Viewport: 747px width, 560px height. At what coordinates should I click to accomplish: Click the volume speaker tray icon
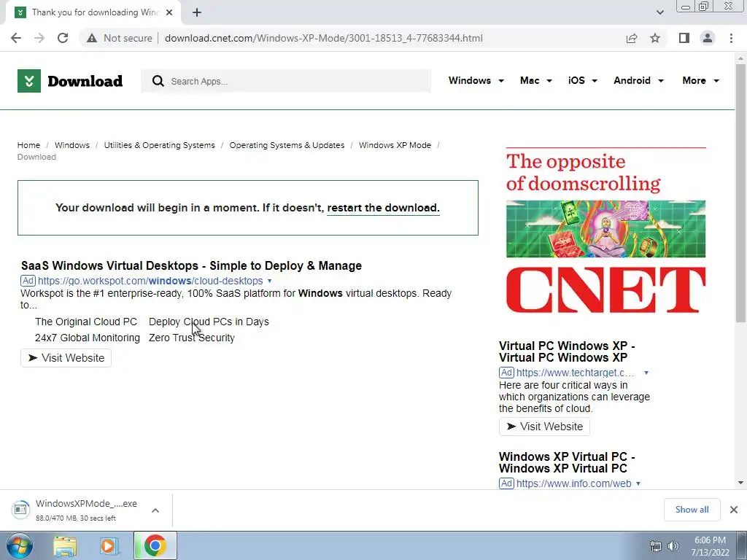673,546
